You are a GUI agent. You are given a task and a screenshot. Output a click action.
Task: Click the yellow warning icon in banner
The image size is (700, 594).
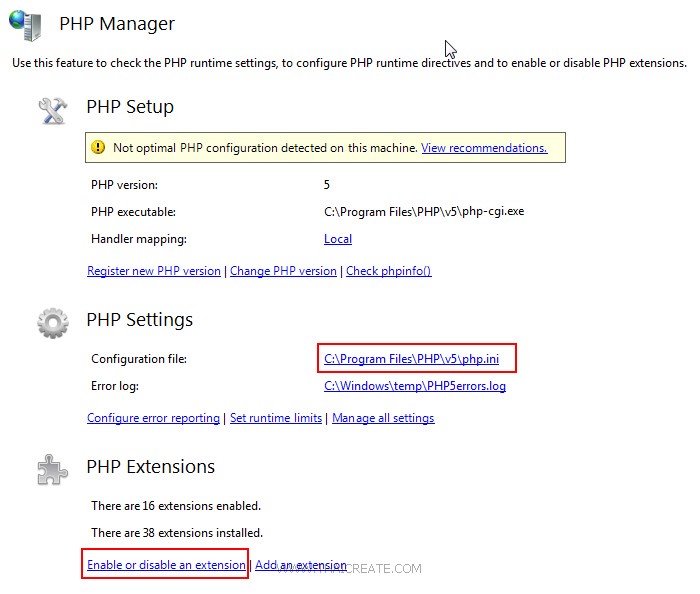point(98,148)
